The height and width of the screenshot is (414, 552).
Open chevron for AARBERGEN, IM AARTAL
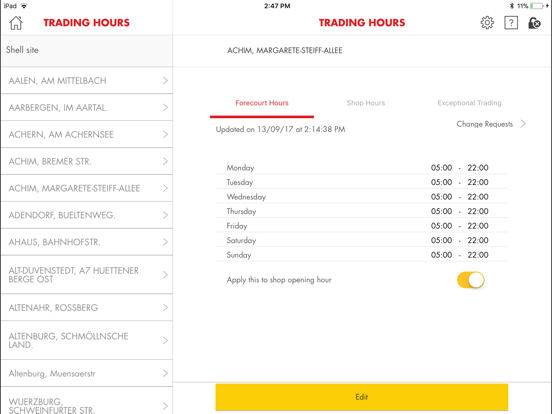coord(165,107)
